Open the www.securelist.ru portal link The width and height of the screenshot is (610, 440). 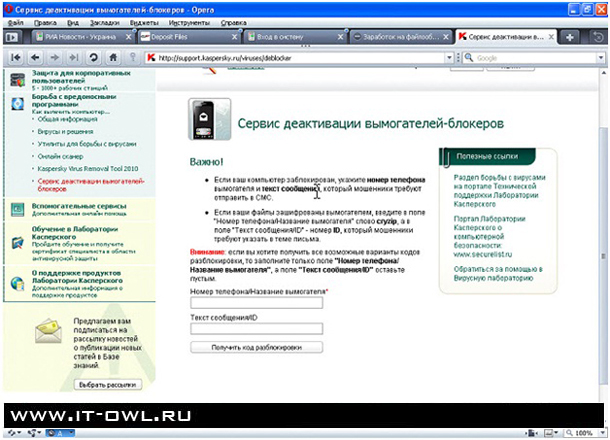[483, 254]
